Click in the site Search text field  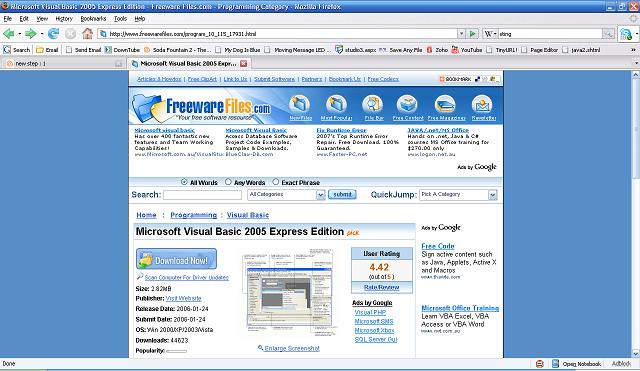pyautogui.click(x=202, y=195)
